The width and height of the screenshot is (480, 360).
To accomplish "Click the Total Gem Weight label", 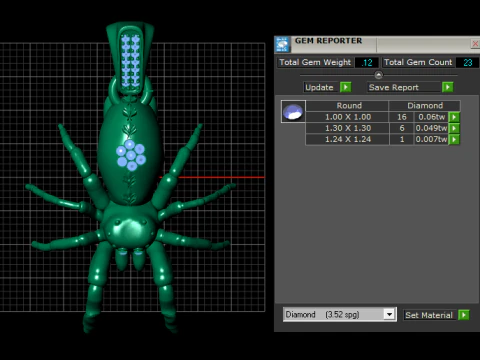I will pos(315,62).
